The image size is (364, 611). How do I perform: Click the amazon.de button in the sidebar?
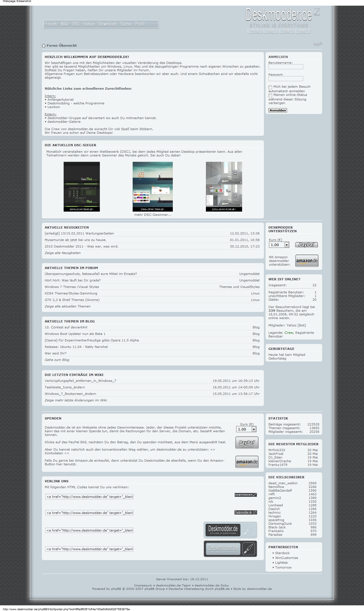[307, 261]
